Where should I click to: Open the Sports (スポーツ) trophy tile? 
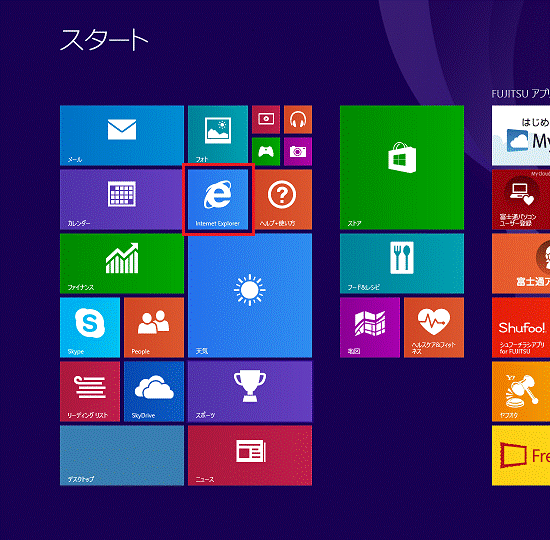250,392
